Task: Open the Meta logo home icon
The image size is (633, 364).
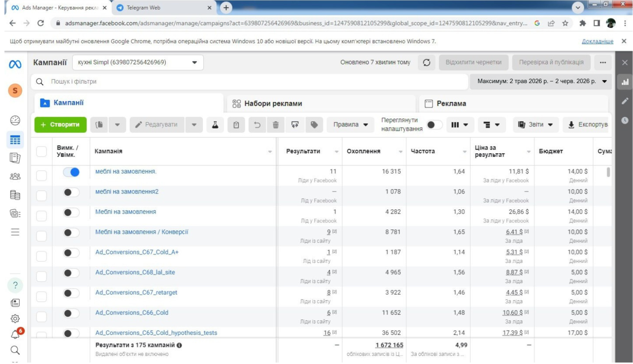Action: click(15, 64)
